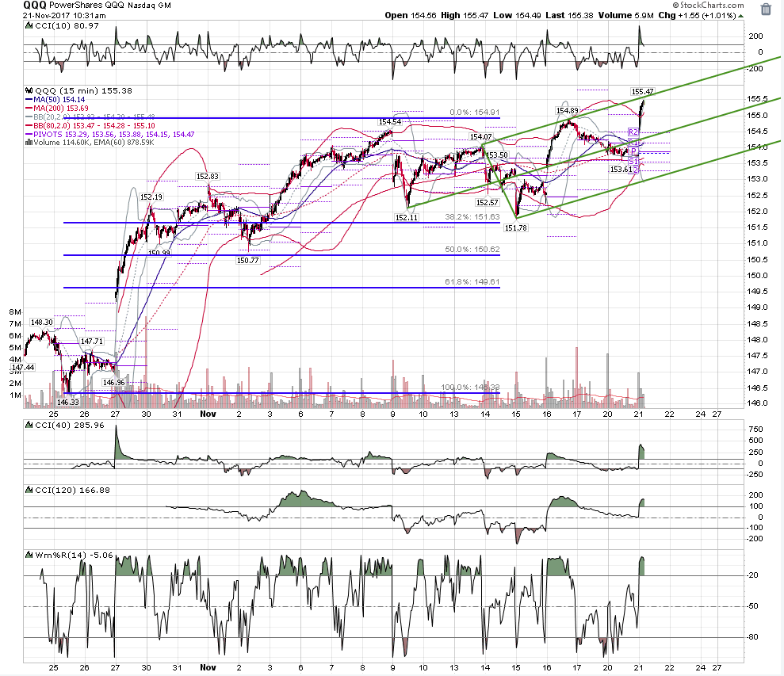This screenshot has width=784, height=676.
Task: Click the 154.54 price label
Action: click(389, 121)
